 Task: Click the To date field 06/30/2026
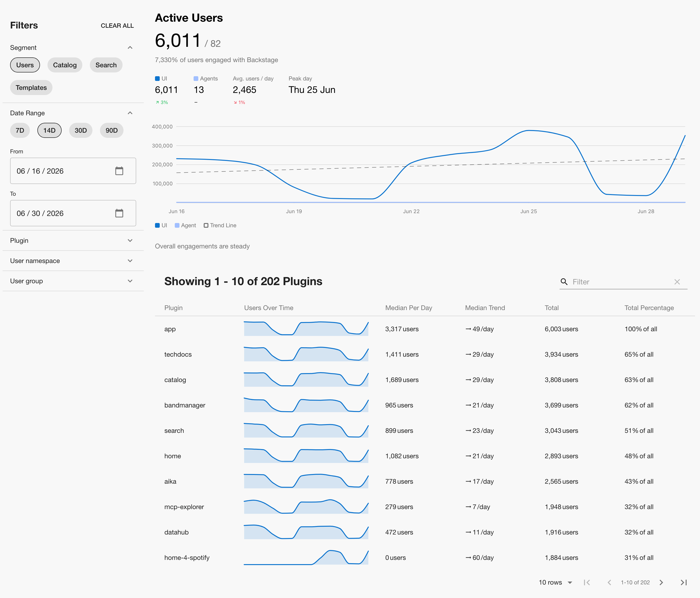73,213
